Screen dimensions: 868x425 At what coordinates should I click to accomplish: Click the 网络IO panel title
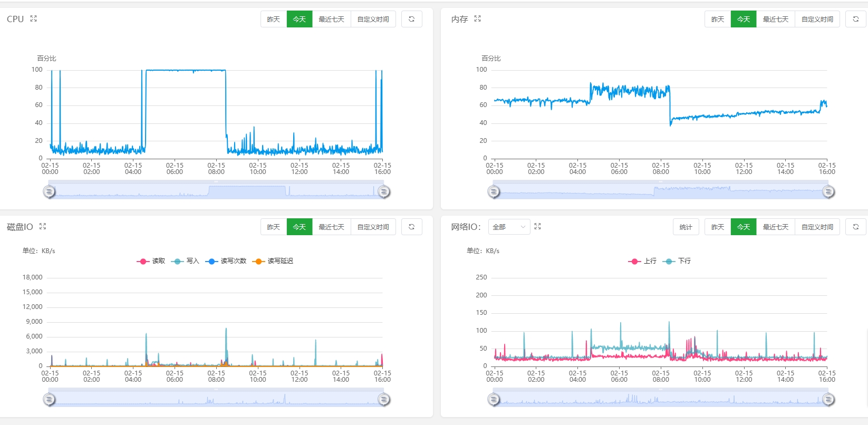[x=466, y=227]
